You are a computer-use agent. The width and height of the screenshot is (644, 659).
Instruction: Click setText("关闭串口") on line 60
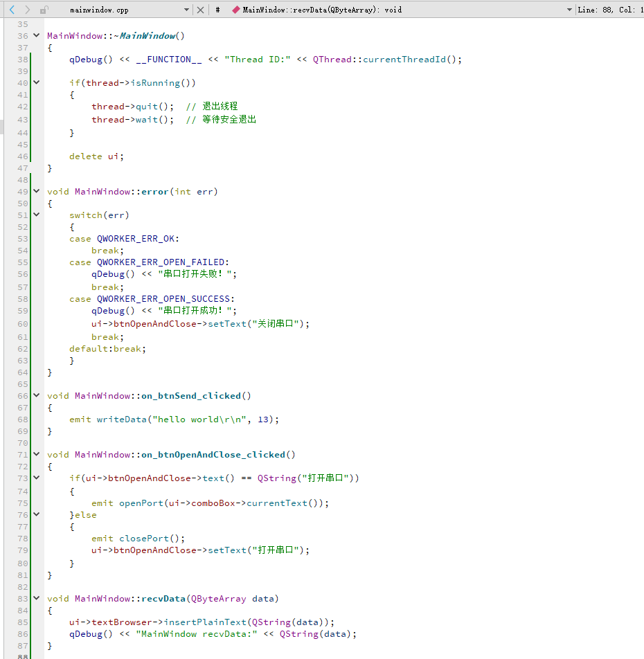coord(256,324)
